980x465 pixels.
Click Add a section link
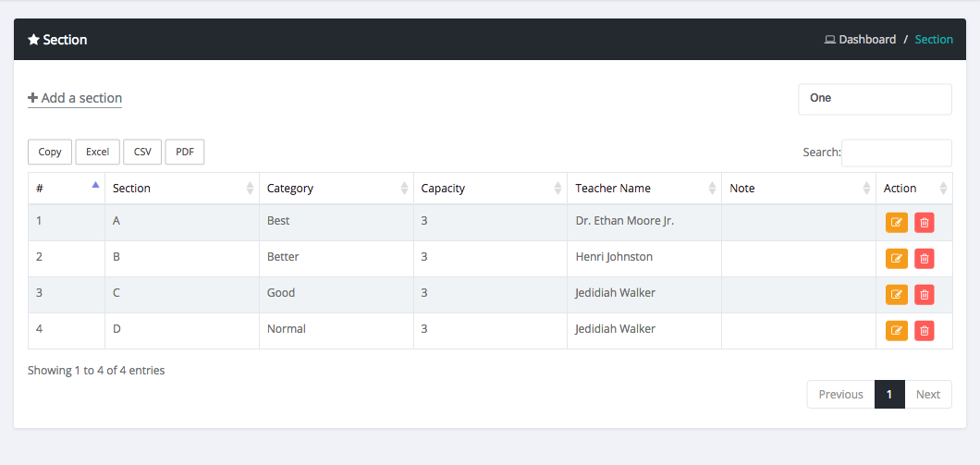(x=75, y=98)
